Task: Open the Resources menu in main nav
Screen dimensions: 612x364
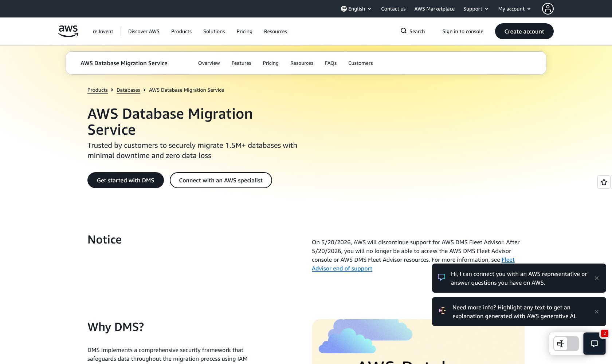Action: [275, 31]
